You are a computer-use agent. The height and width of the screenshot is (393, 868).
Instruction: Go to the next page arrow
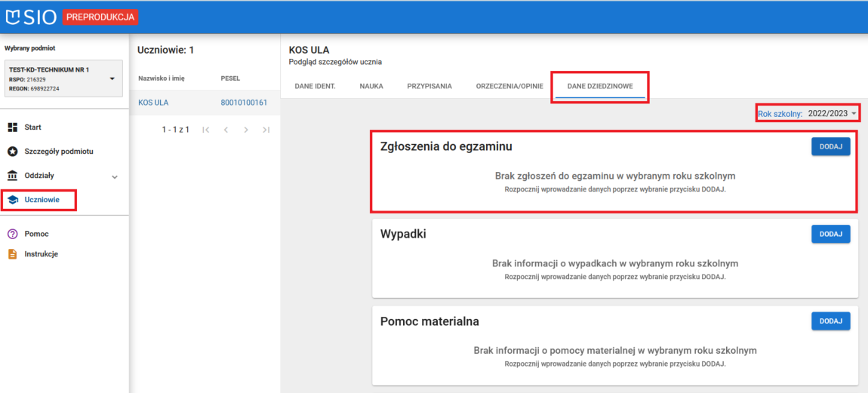[x=245, y=130]
